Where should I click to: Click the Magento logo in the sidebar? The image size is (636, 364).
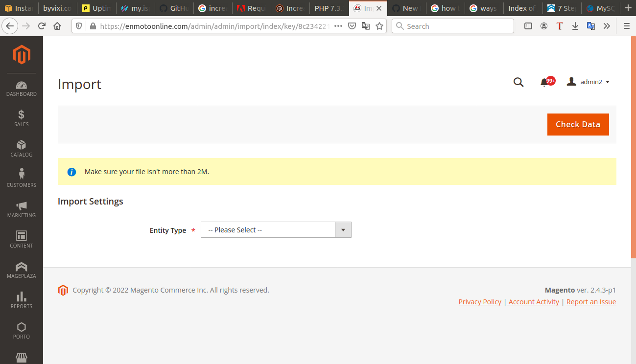click(21, 55)
